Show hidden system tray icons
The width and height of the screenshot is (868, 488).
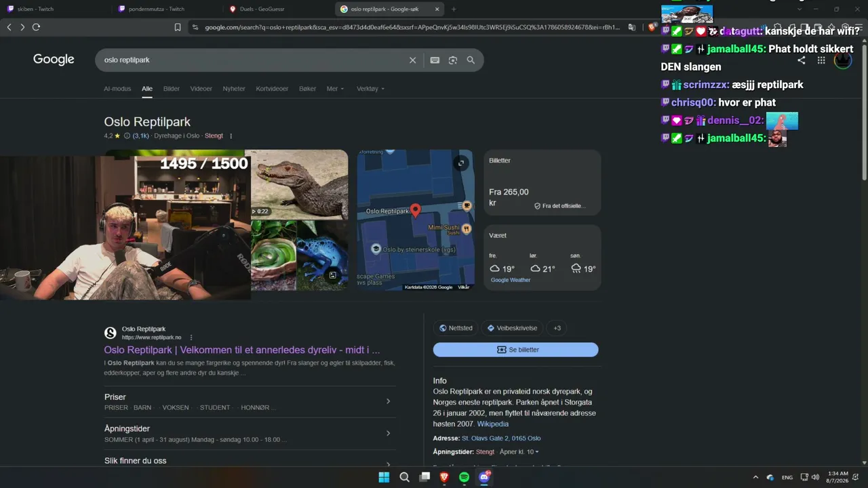click(755, 477)
